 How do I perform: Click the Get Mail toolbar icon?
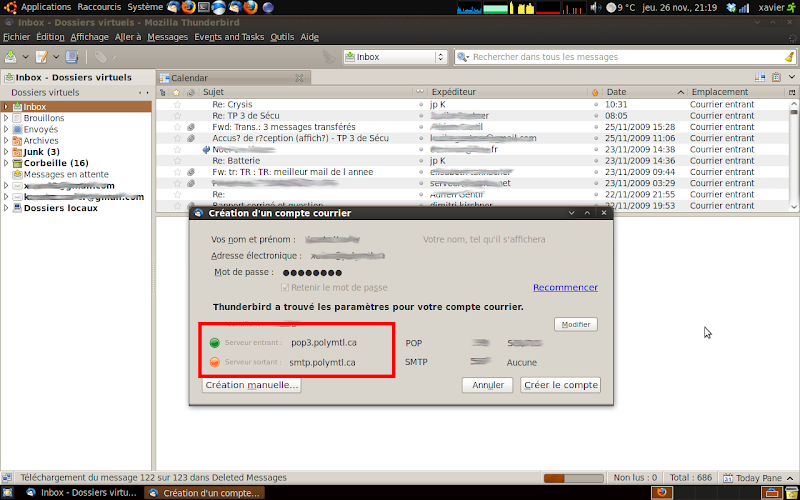click(x=10, y=57)
